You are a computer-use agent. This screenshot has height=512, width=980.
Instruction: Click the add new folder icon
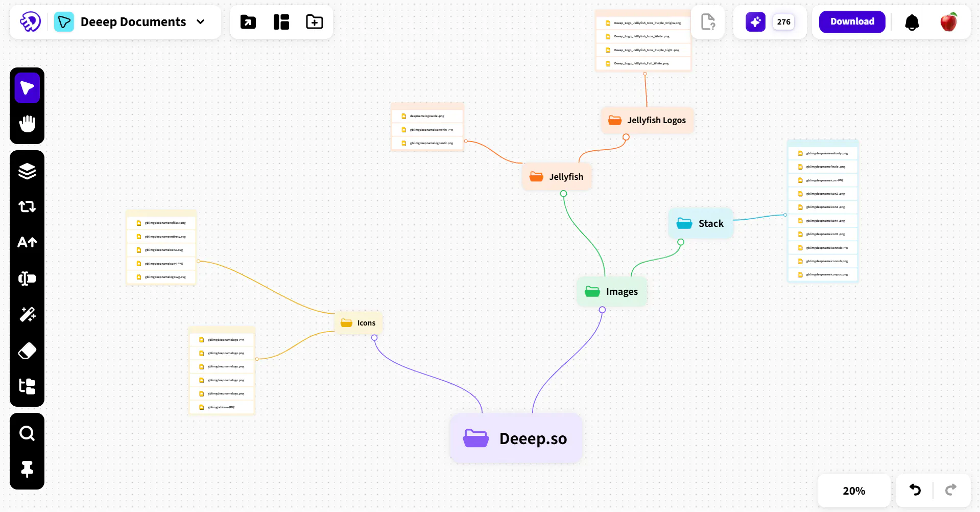pos(315,22)
